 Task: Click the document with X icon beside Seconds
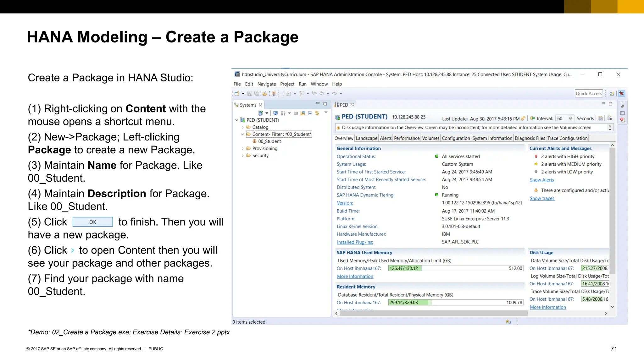tap(610, 118)
